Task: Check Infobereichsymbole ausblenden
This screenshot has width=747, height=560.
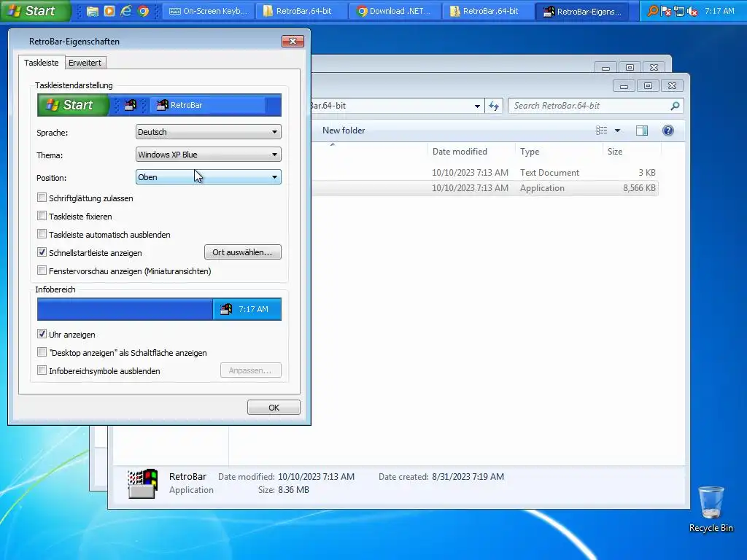Action: 42,370
